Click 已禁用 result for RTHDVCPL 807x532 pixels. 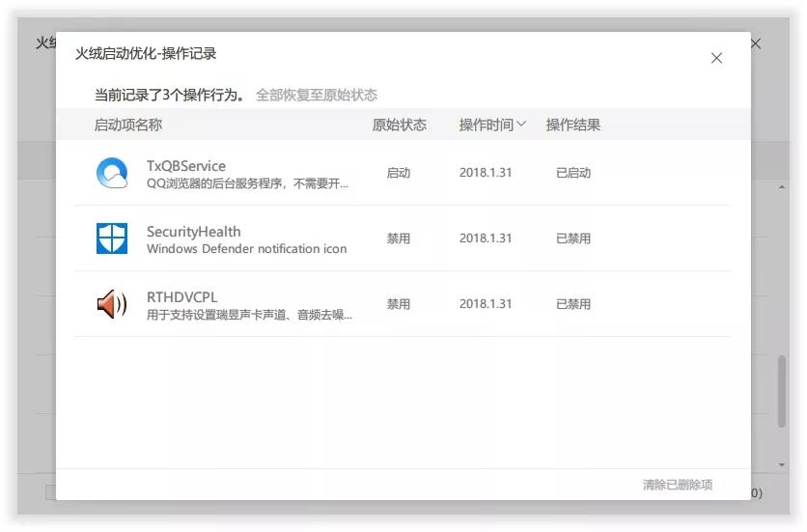[x=573, y=304]
